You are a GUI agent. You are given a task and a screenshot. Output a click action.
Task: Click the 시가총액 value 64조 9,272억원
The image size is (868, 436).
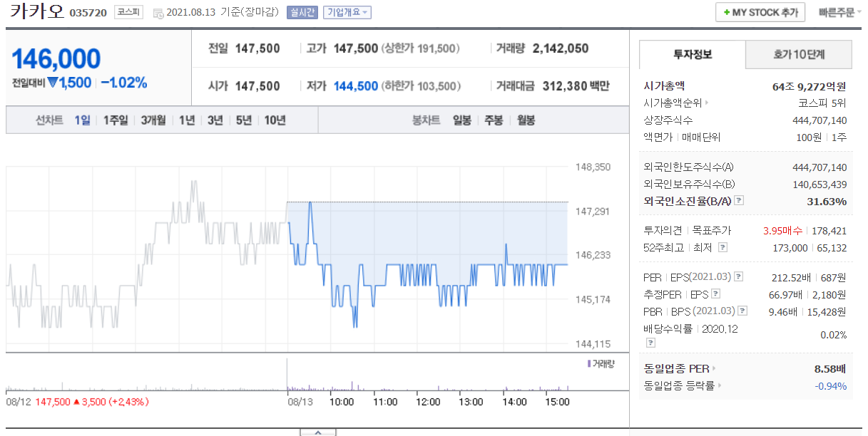(x=810, y=86)
